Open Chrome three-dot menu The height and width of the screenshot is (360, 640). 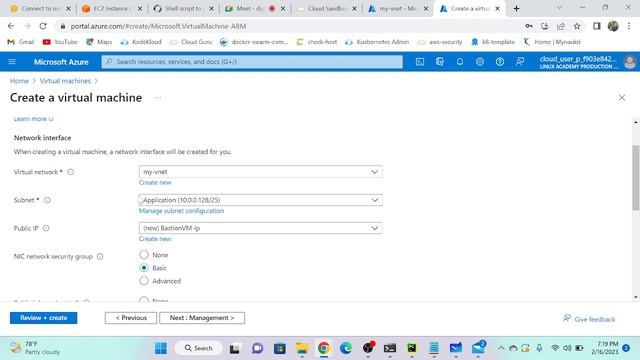pyautogui.click(x=629, y=26)
